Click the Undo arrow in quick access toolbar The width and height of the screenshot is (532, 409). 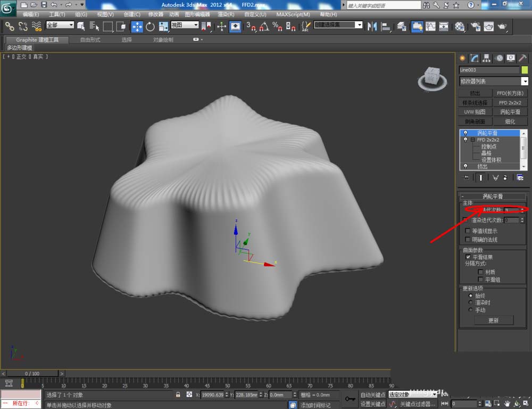[54, 5]
